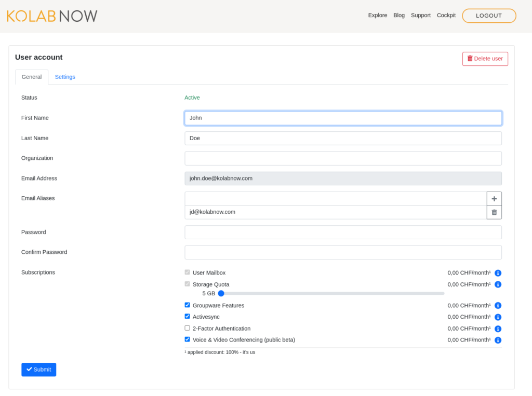Image resolution: width=532 pixels, height=396 pixels.
Task: Adjust the 5 GB storage quota slider
Action: 221,293
